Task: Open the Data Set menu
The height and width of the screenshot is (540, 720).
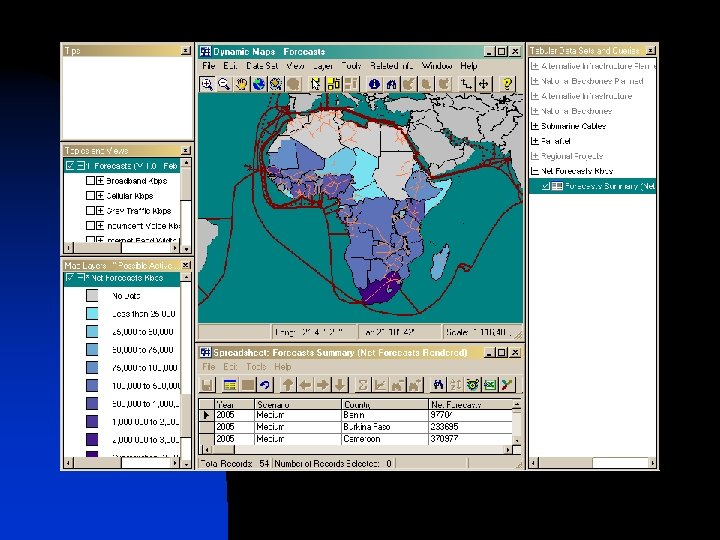Action: (x=262, y=66)
